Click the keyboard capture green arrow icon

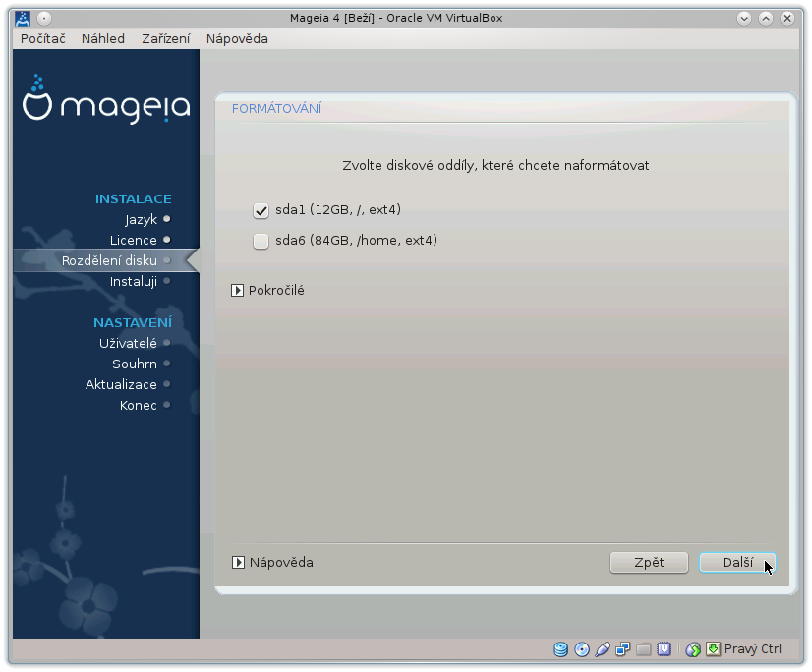[x=713, y=649]
